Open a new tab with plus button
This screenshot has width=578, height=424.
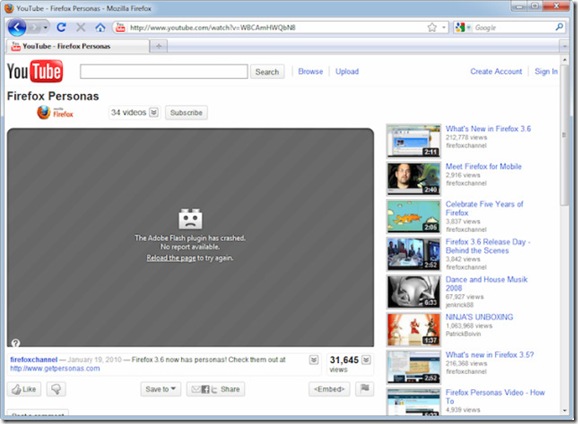[159, 46]
